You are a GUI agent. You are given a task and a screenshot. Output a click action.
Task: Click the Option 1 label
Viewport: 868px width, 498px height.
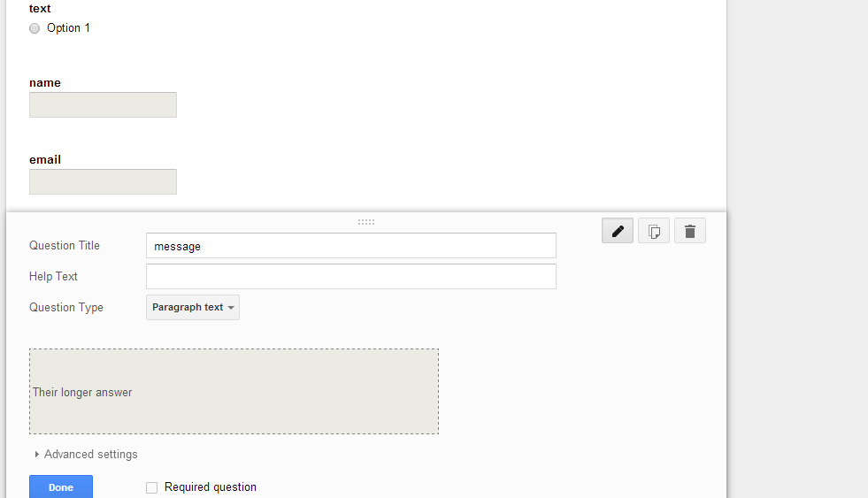(x=68, y=27)
